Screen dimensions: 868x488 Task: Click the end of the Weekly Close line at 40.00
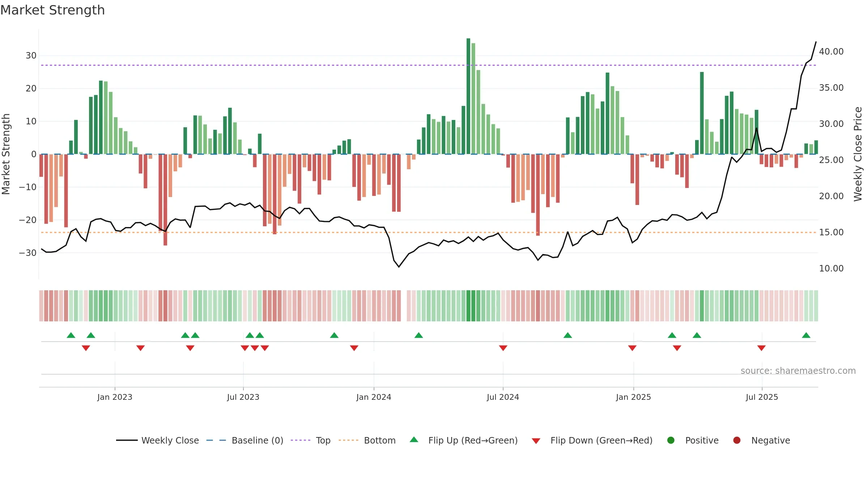[x=816, y=42]
